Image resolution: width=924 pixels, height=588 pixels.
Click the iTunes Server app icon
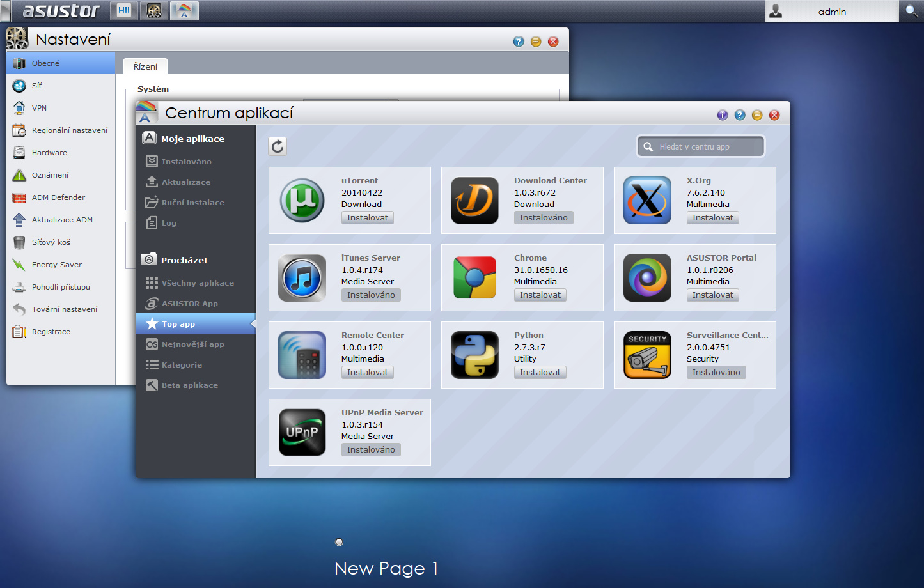click(302, 277)
